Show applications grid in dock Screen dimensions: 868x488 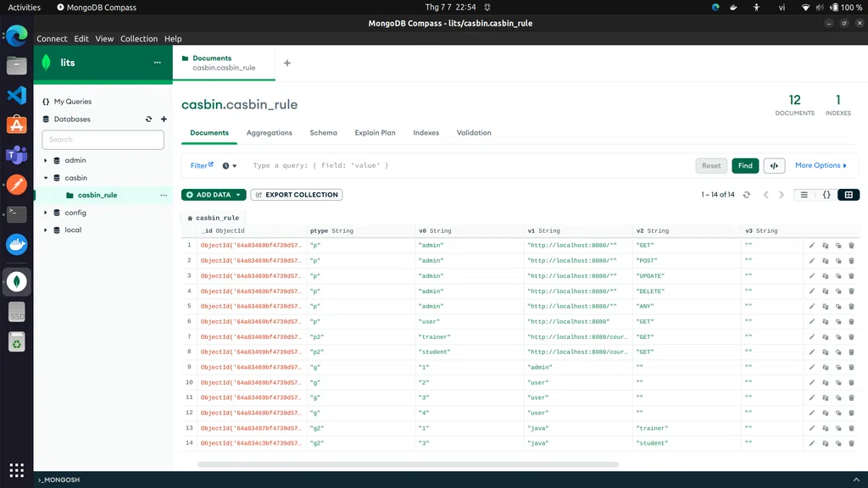(x=17, y=470)
